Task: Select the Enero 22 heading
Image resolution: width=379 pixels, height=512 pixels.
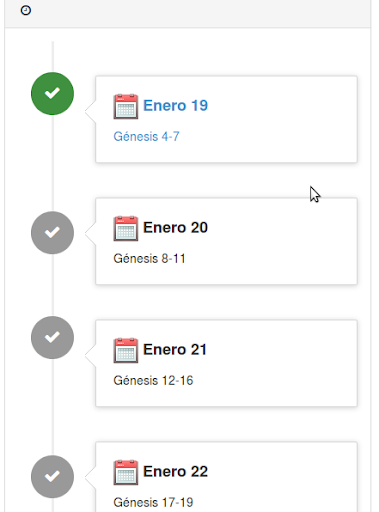Action: (175, 472)
